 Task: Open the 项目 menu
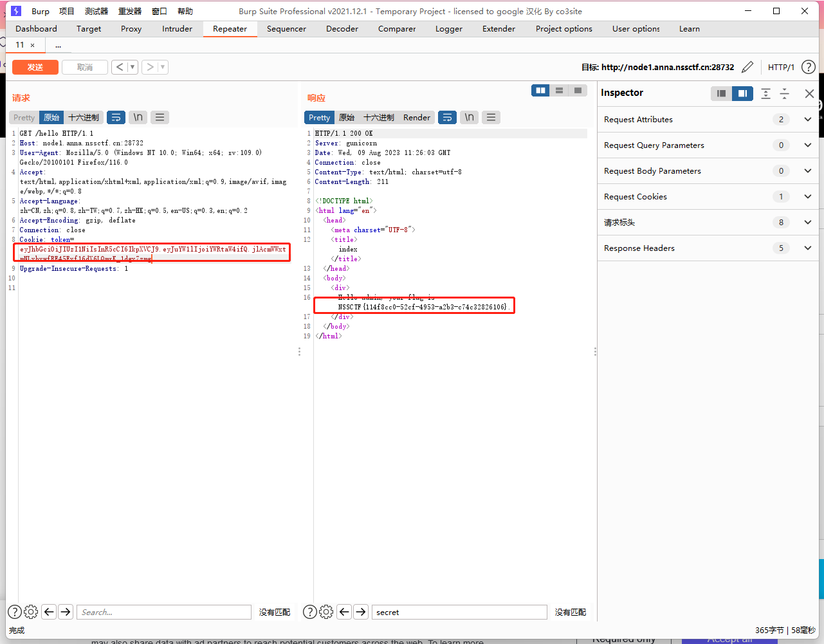[x=67, y=11]
